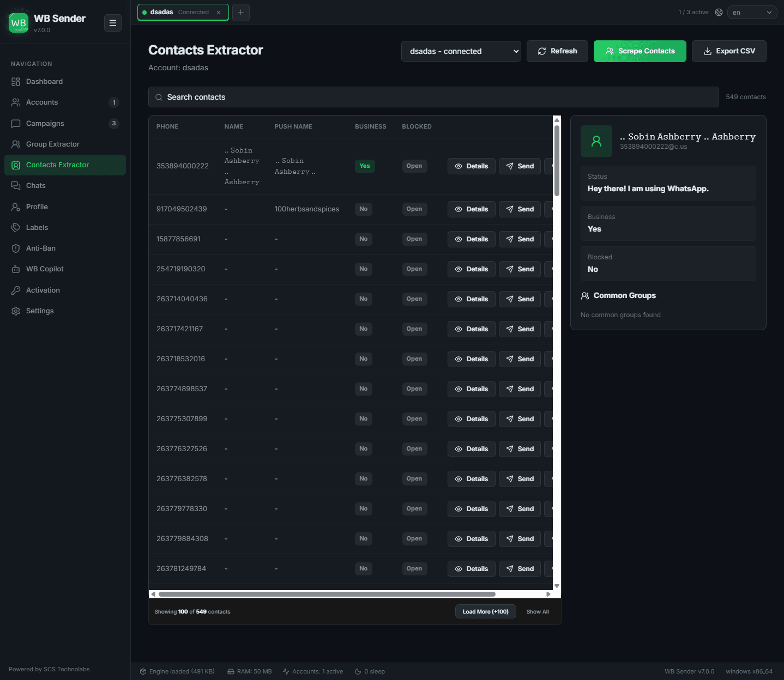Click the BUSINESS column header
This screenshot has height=680, width=784.
[371, 126]
